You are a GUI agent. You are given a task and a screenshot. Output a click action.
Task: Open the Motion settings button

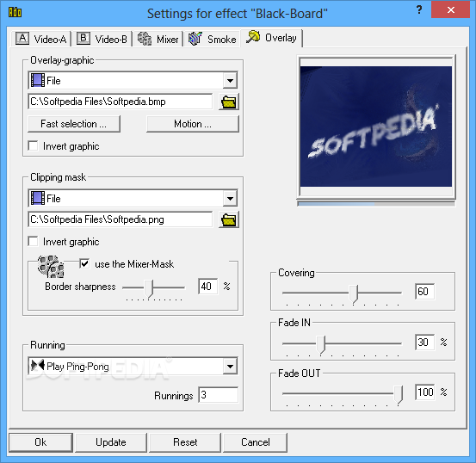(x=193, y=124)
